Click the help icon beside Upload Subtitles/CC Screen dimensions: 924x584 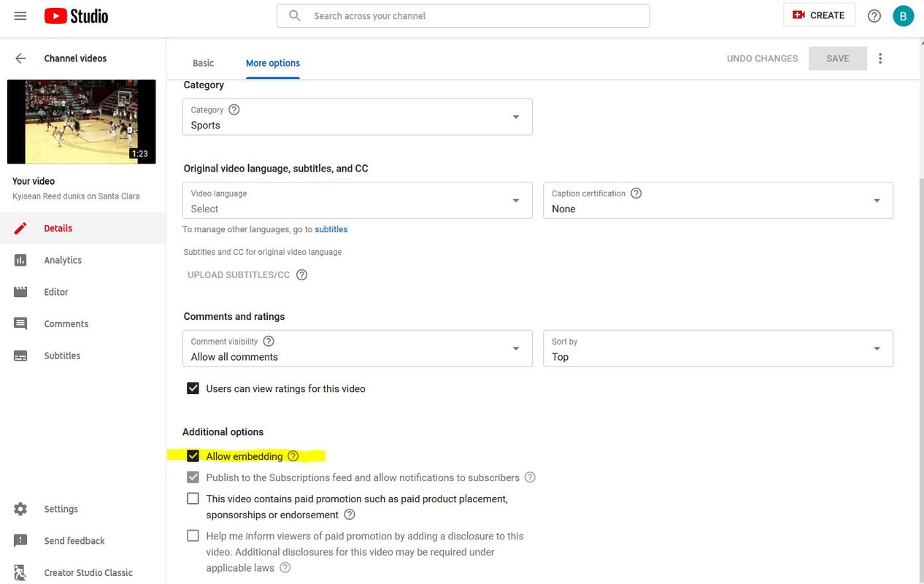(x=301, y=275)
